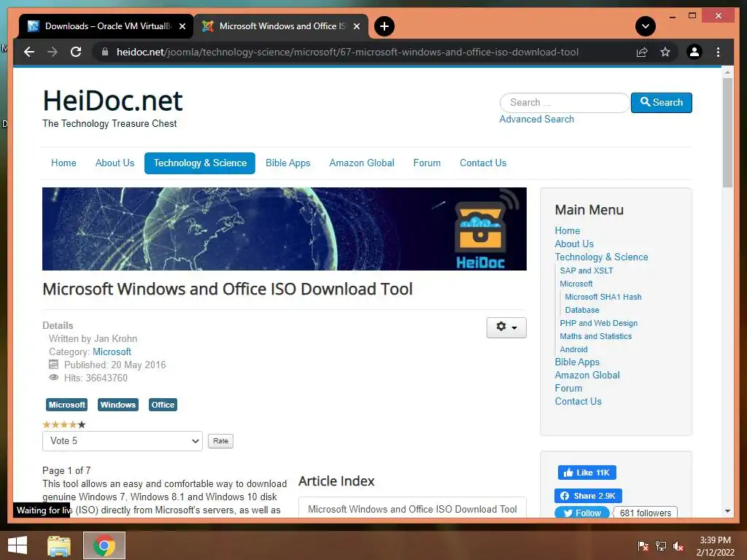This screenshot has width=747, height=560.
Task: Focus the Search text field
Action: (564, 102)
